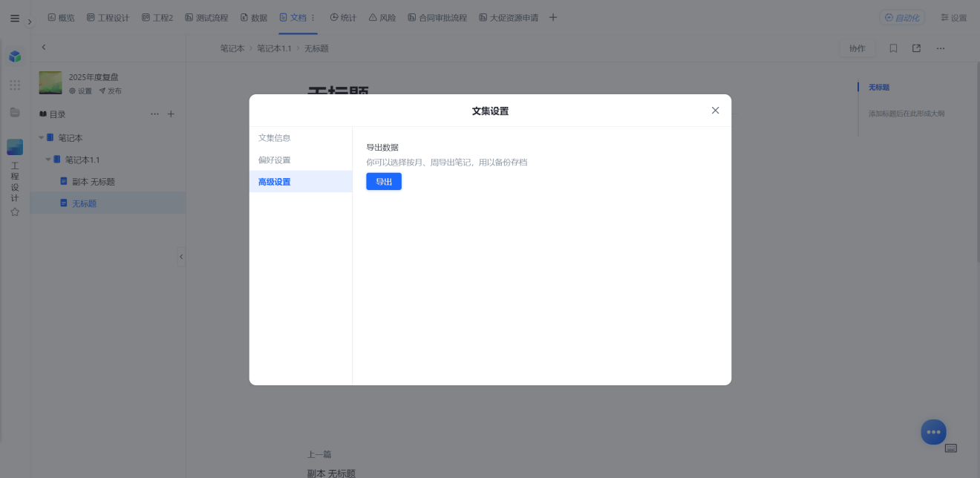This screenshot has width=980, height=478.
Task: Select 高级设置 in the settings sidebar
Action: [301, 182]
